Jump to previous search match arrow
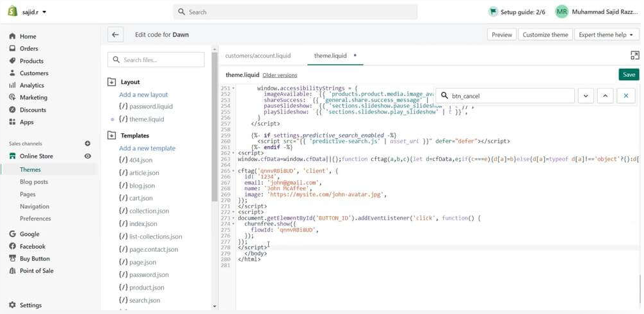 (605, 96)
